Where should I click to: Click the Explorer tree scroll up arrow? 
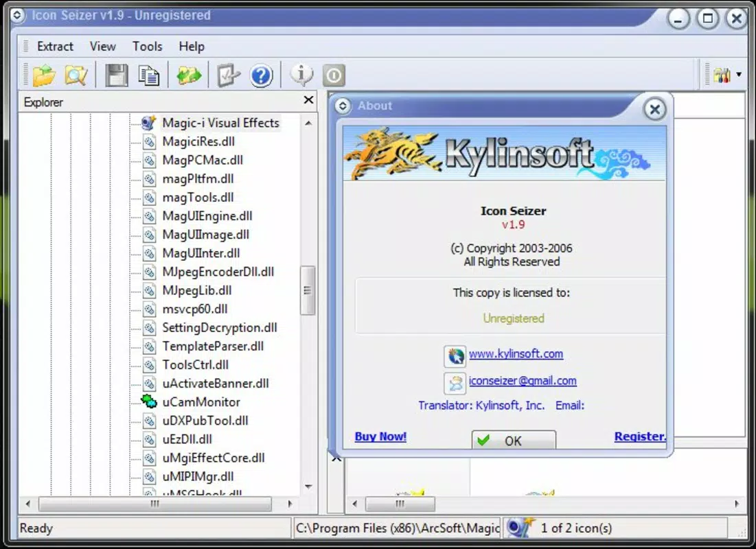pyautogui.click(x=308, y=124)
